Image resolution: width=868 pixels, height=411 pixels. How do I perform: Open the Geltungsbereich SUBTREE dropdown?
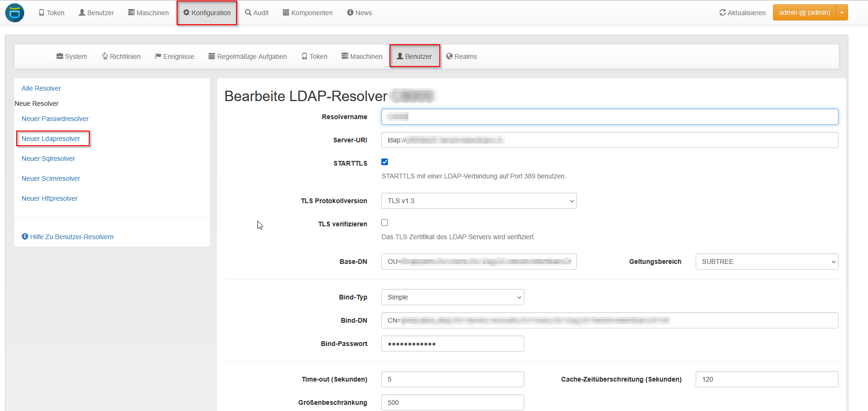[x=766, y=262]
